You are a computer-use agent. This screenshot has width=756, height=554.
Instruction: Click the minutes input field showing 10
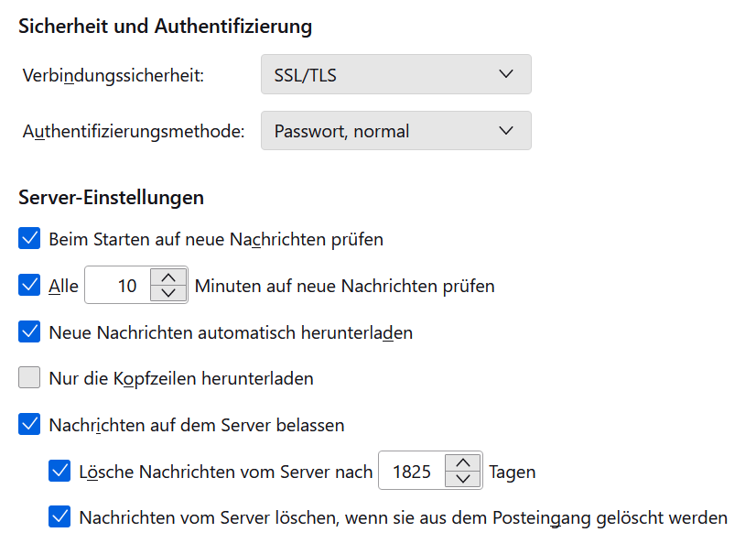tap(117, 286)
